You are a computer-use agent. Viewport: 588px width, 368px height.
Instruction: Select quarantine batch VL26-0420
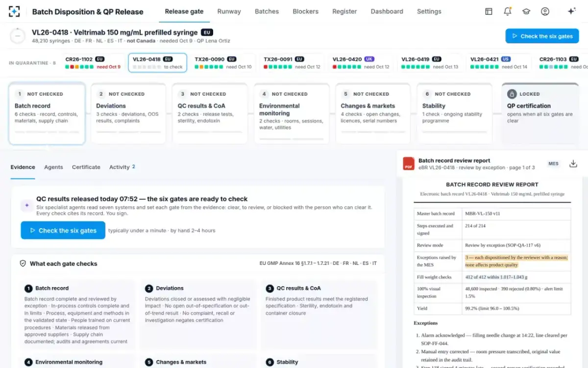tap(361, 63)
